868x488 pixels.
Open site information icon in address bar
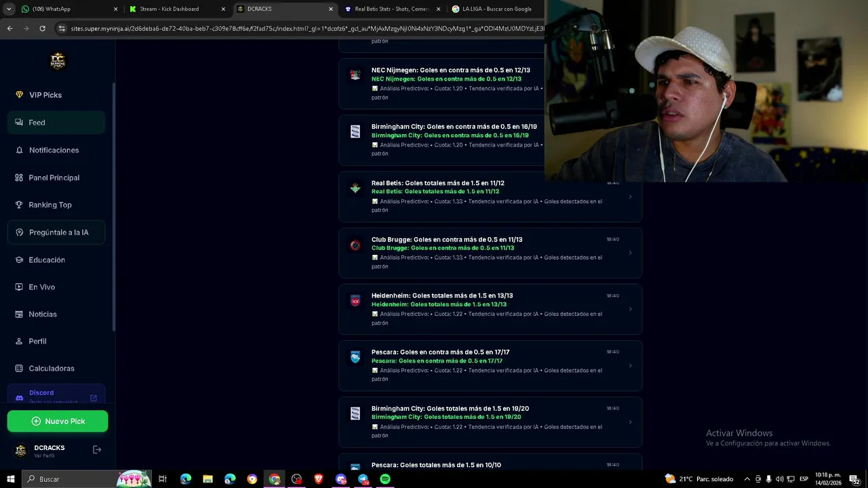click(x=62, y=28)
